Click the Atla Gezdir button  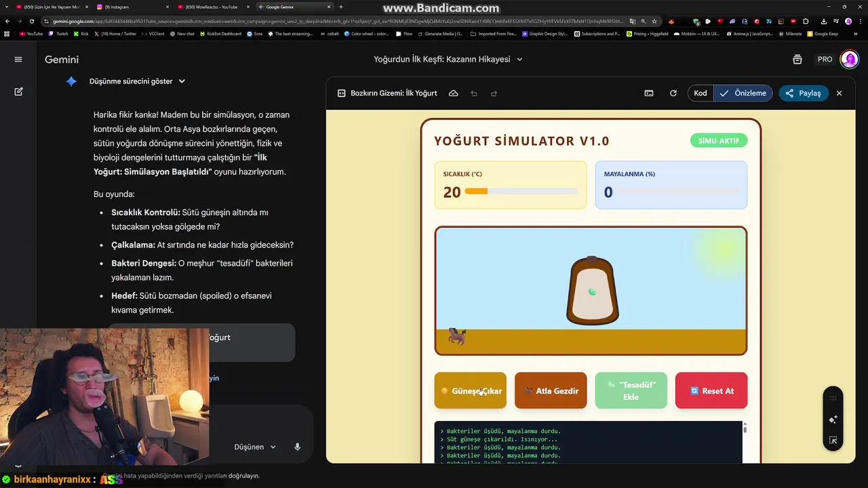(x=551, y=390)
